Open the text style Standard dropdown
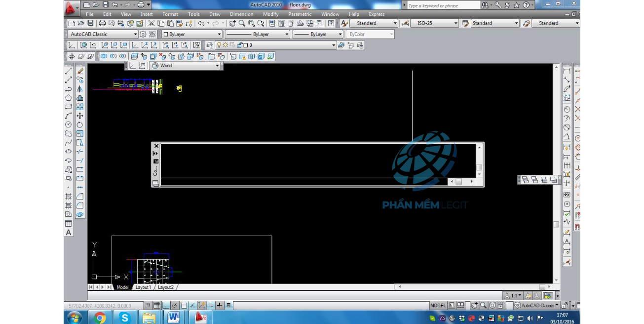This screenshot has height=324, width=644. 374,23
